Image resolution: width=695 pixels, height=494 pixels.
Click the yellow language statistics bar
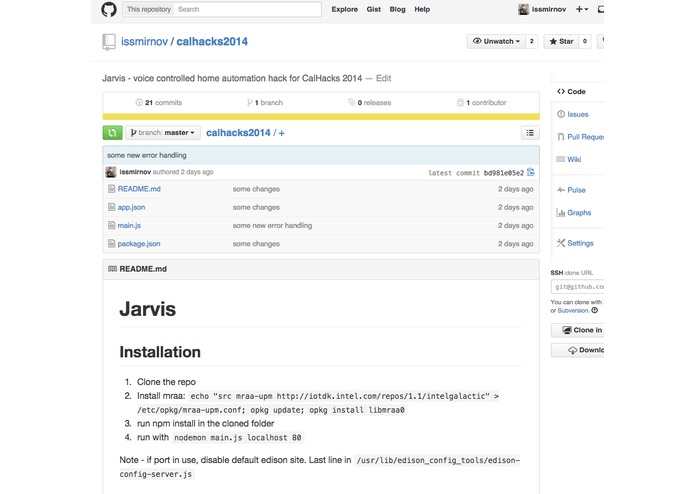click(321, 117)
